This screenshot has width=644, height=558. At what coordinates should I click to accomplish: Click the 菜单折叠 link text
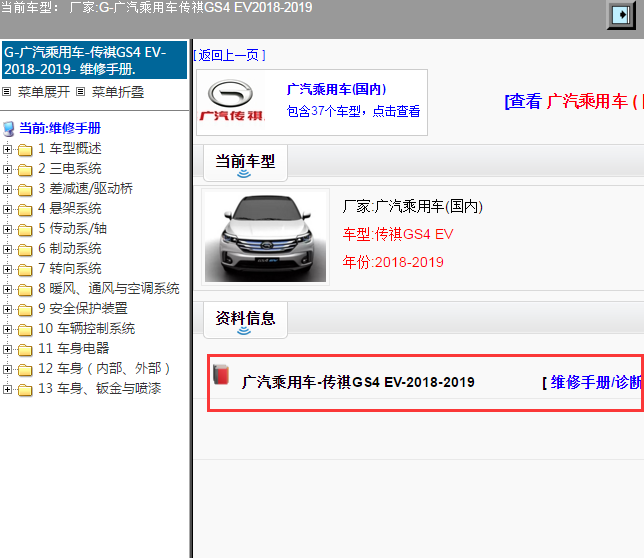pyautogui.click(x=118, y=92)
